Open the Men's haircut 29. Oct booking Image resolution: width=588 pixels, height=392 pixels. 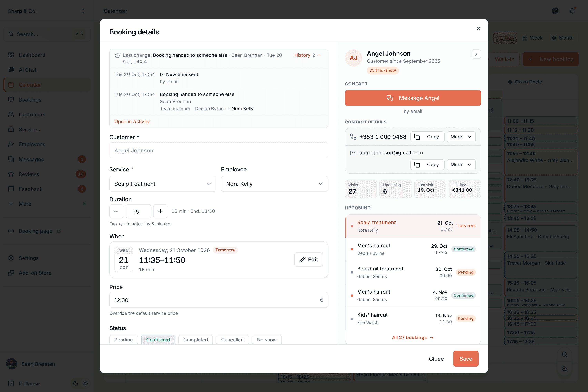coord(413,249)
